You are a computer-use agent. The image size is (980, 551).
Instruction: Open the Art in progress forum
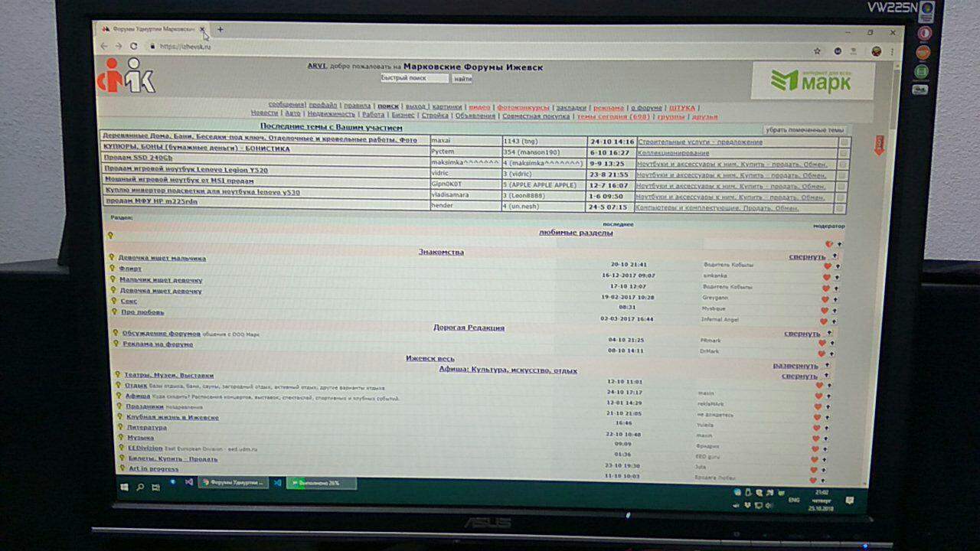(x=153, y=468)
